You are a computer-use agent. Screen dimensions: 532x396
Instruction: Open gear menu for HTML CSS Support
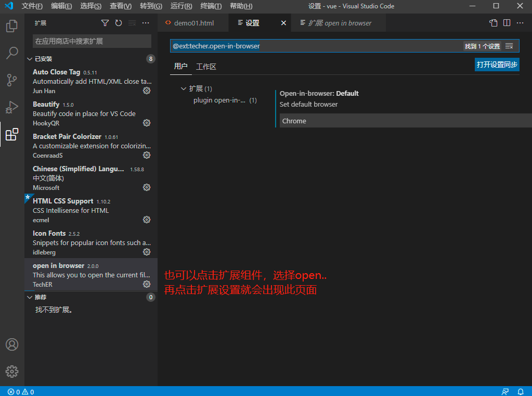coord(147,220)
